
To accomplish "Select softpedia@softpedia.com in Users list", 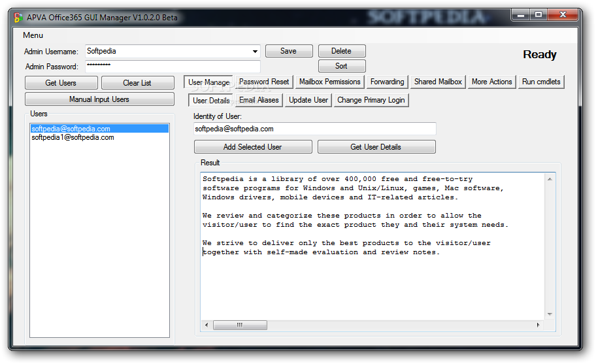I will click(x=99, y=129).
